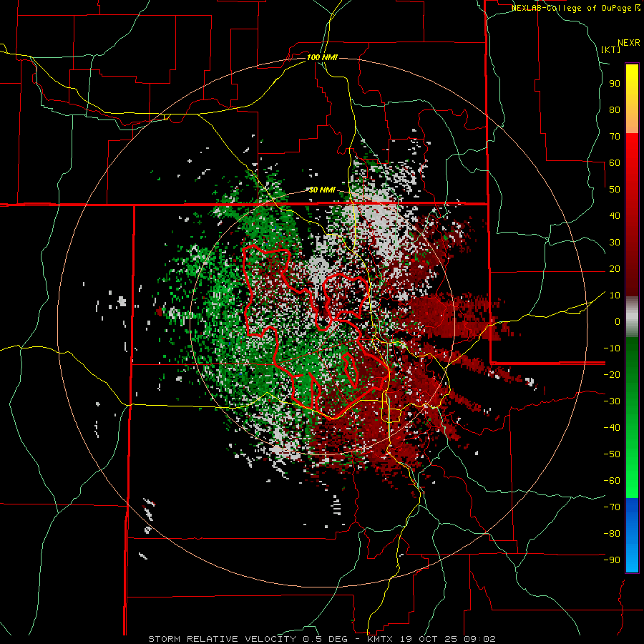The image size is (644, 644).
Task: Click the -80 value on the velocity scale
Action: pos(612,534)
